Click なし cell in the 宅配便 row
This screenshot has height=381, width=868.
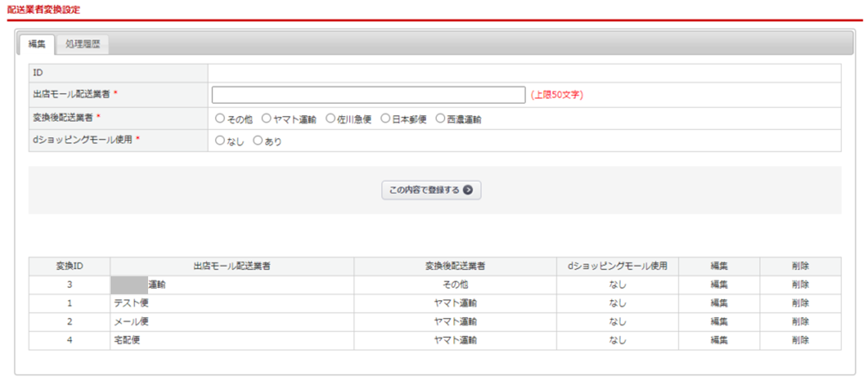point(617,340)
